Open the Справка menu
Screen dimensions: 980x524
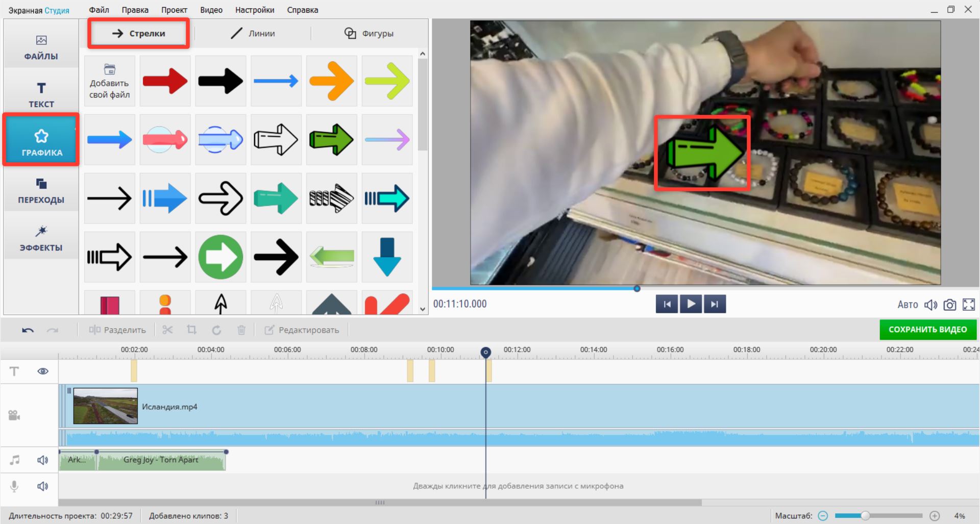click(x=303, y=10)
